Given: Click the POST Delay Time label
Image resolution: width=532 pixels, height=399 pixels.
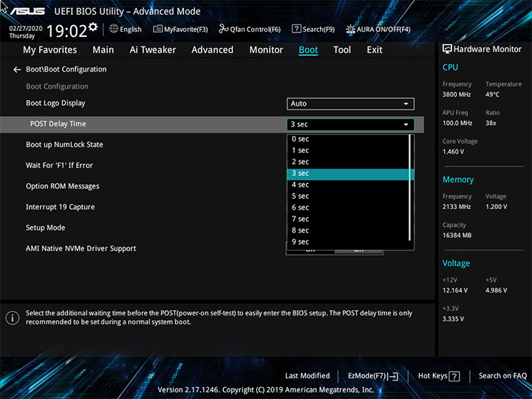Looking at the screenshot, I should 58,124.
